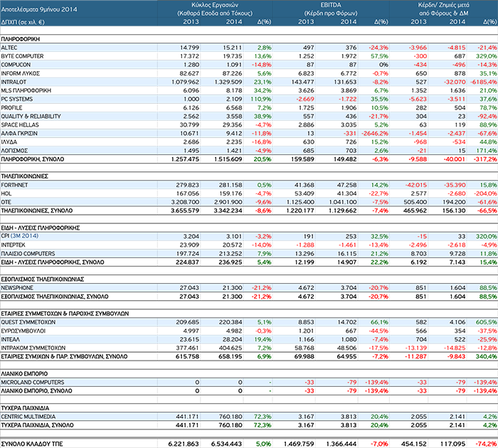Select the INTEΑΛ row label
Viewport: 498px width, 448px height.
click(11, 339)
